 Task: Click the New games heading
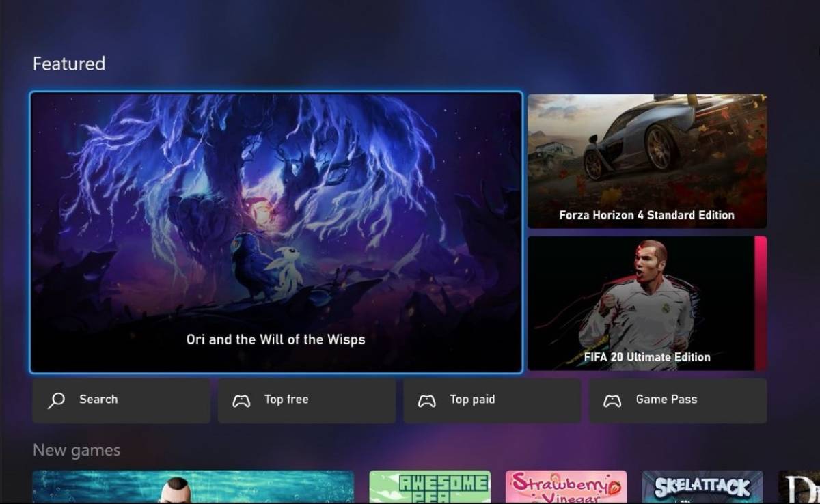point(77,449)
